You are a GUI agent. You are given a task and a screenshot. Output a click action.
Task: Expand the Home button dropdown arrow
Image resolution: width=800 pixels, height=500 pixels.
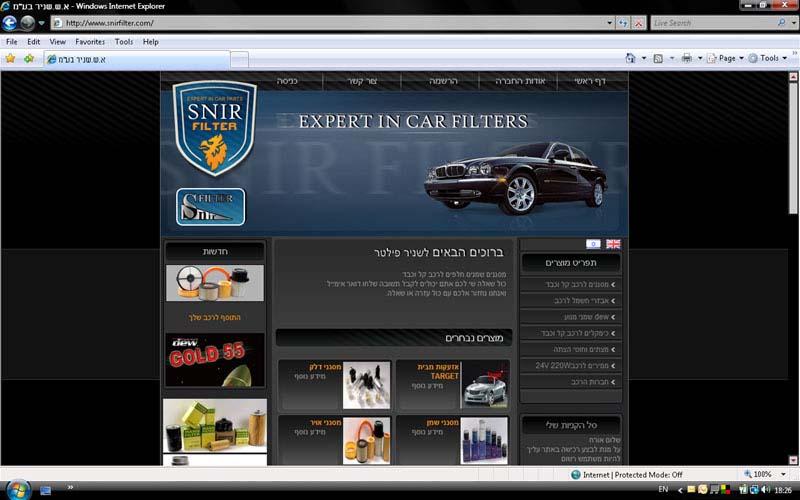[x=644, y=58]
